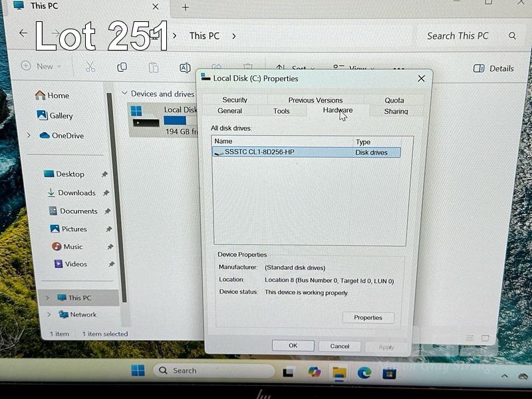Collapse the Devices and drives group

click(x=123, y=94)
